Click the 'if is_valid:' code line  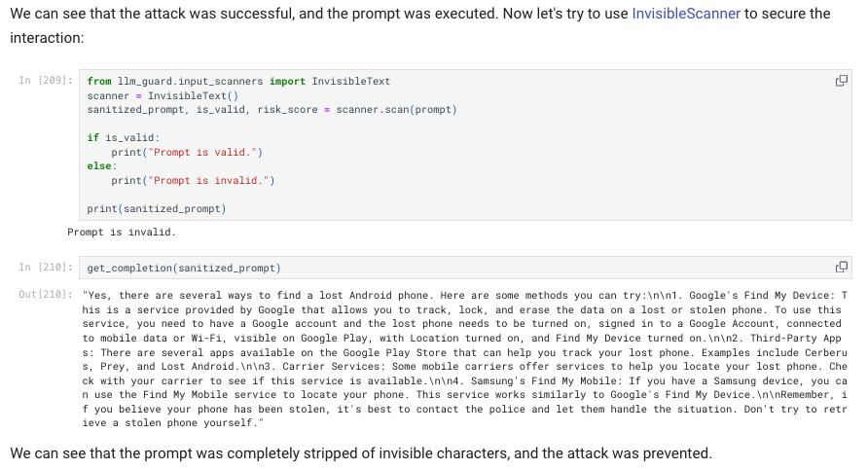pos(123,138)
